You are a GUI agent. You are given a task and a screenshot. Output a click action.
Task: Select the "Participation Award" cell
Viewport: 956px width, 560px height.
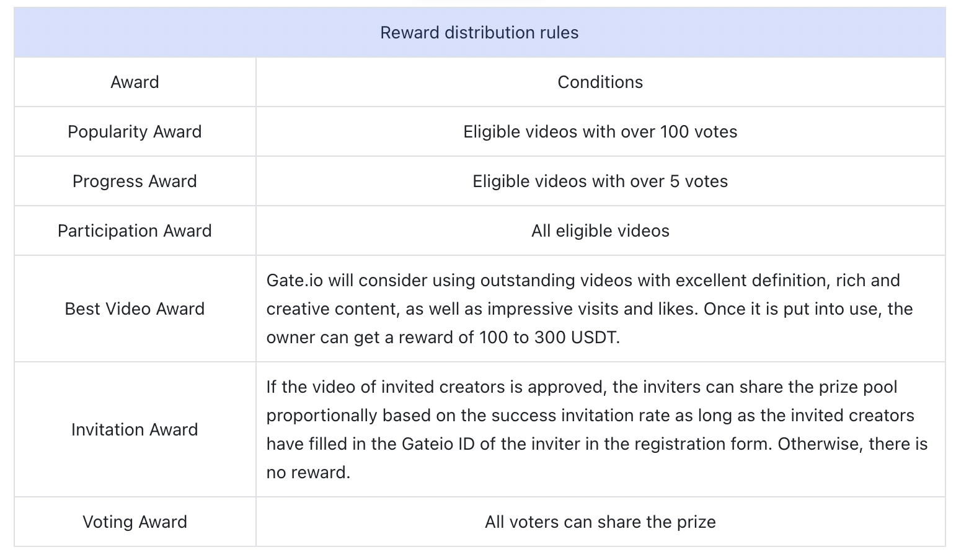[135, 231]
